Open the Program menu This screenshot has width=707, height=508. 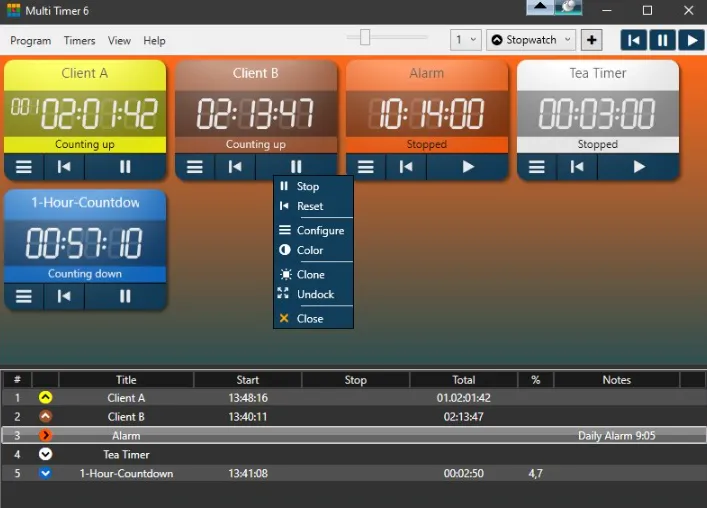31,41
